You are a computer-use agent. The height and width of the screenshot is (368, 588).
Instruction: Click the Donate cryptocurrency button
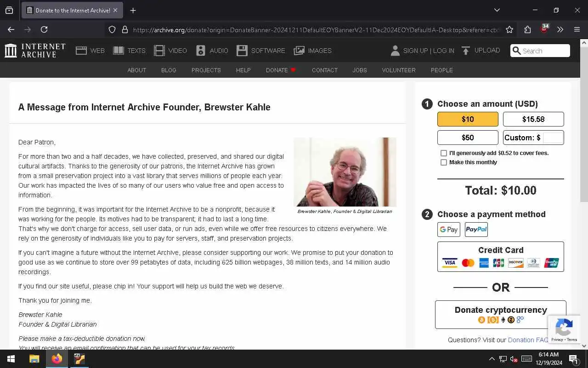point(501,315)
